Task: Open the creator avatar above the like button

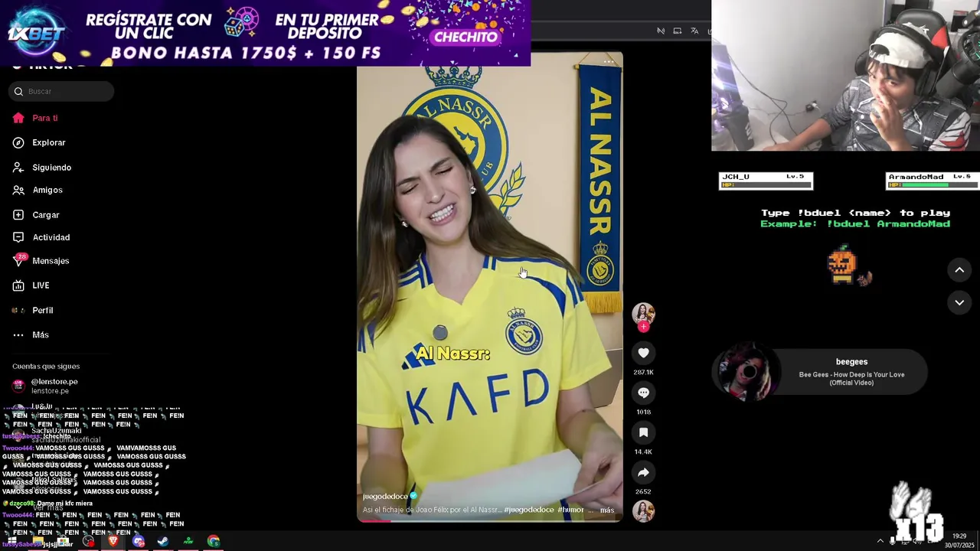Action: (x=643, y=314)
